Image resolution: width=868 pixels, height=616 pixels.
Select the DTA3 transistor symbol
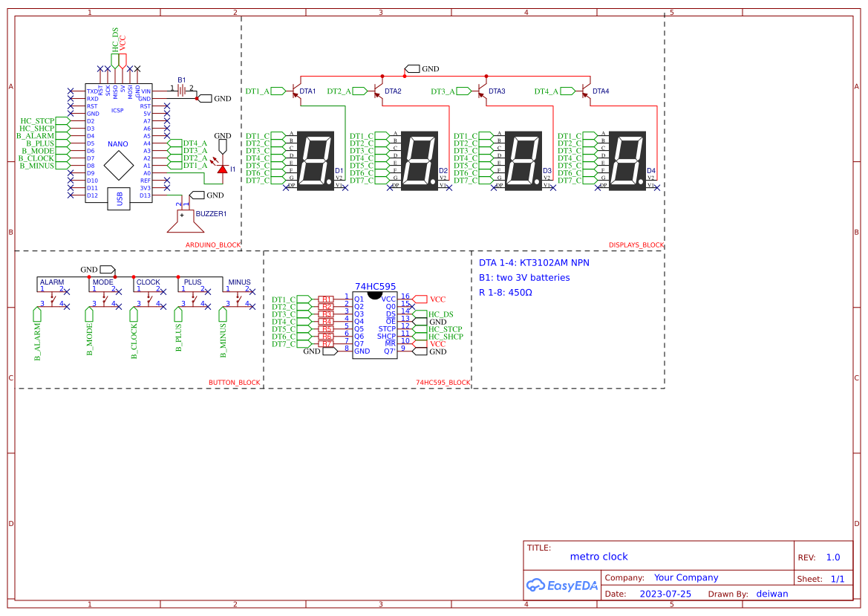[x=482, y=91]
